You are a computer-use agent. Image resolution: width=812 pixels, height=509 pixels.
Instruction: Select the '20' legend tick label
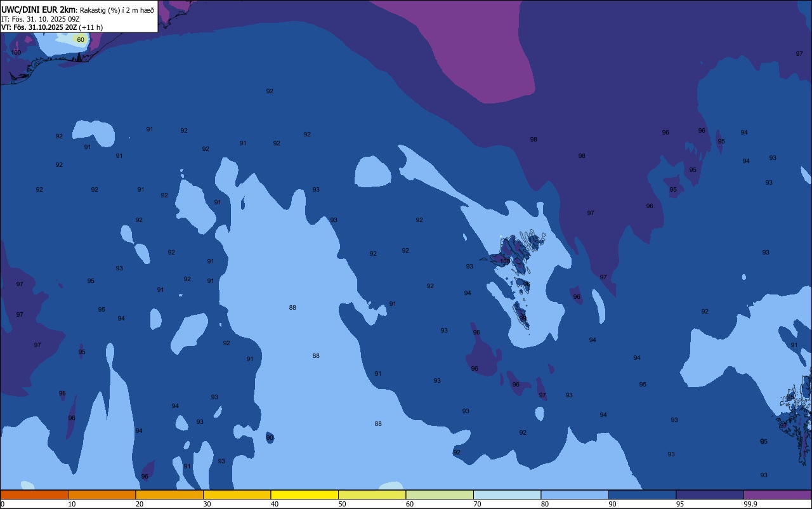[x=140, y=504]
